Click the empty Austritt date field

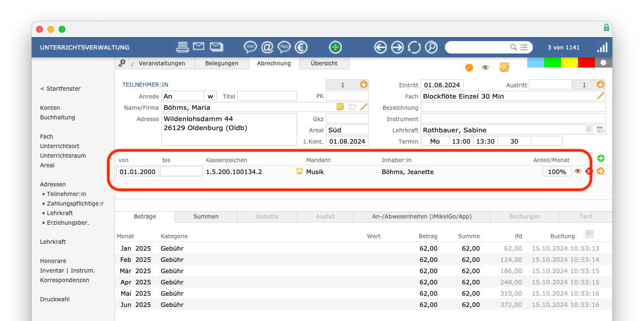click(550, 85)
